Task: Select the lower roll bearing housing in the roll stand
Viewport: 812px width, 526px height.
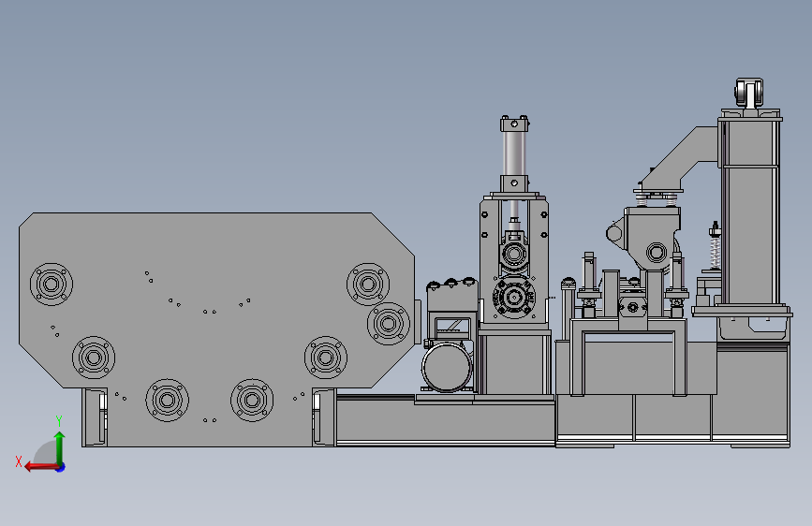Action: tap(514, 298)
